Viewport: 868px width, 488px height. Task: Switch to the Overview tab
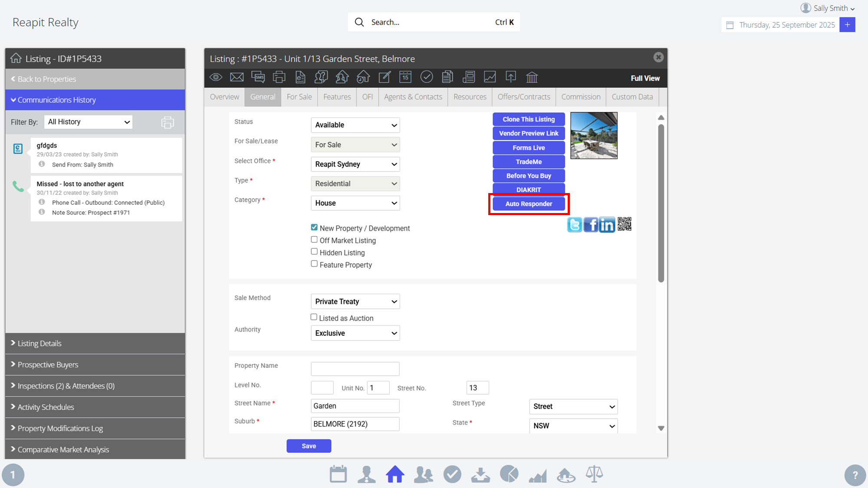[224, 97]
